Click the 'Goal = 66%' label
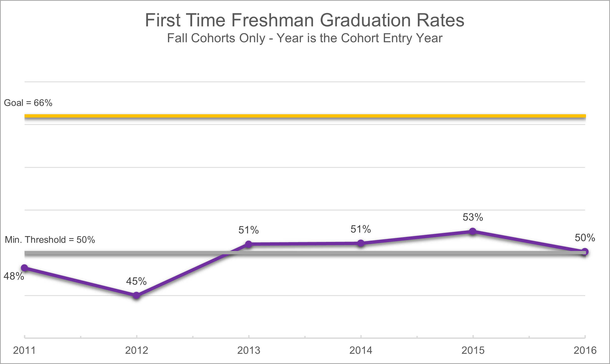Image resolution: width=610 pixels, height=364 pixels. 28,103
